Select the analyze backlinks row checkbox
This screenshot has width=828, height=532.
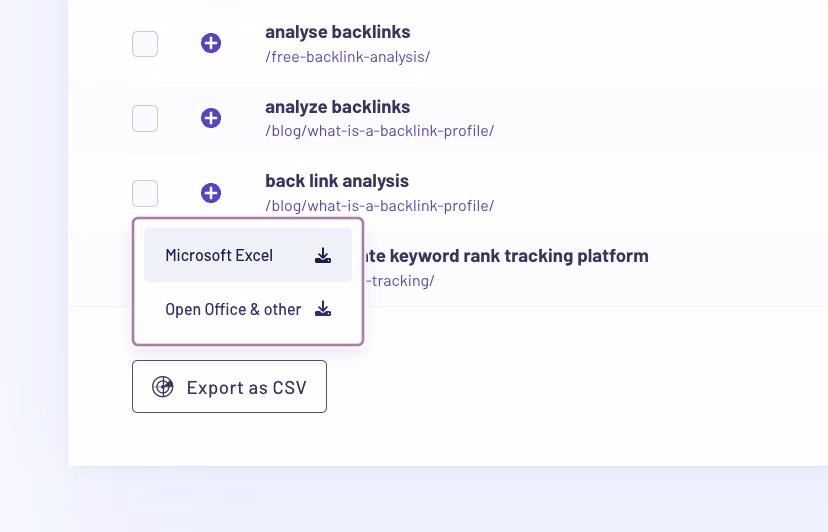click(145, 118)
